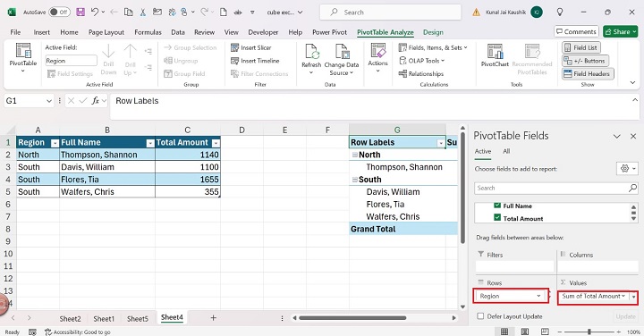
Task: Toggle the +/- Buttons option
Action: [585, 61]
